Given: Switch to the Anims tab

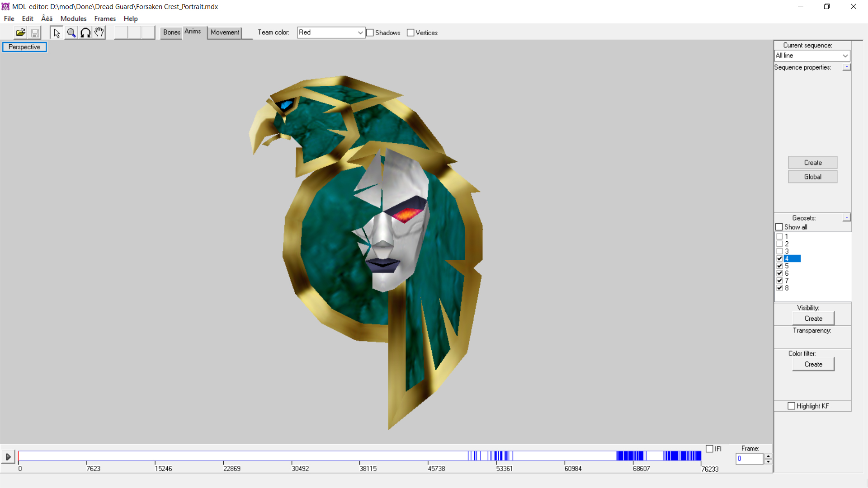Looking at the screenshot, I should point(193,32).
